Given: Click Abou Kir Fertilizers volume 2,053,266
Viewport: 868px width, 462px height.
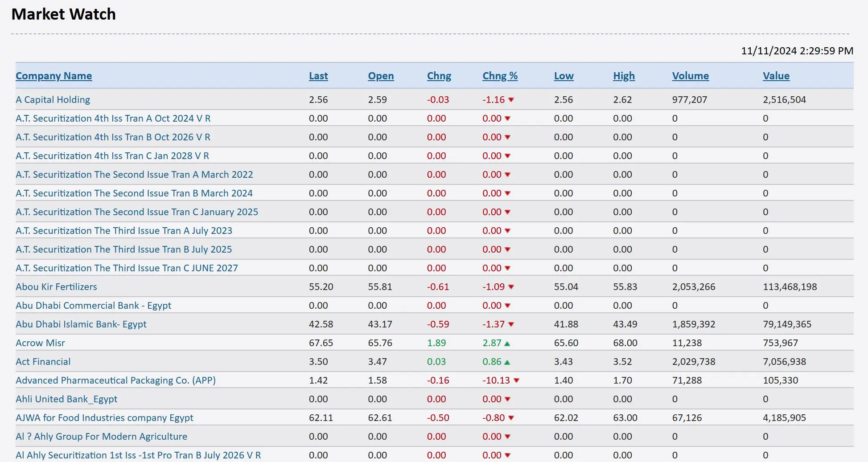Looking at the screenshot, I should 694,287.
